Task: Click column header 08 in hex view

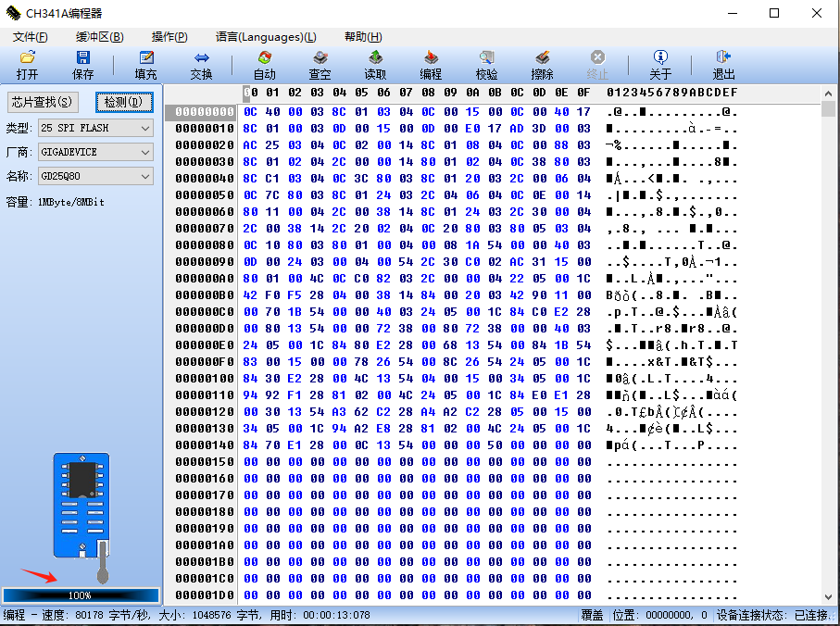Action: (x=428, y=93)
